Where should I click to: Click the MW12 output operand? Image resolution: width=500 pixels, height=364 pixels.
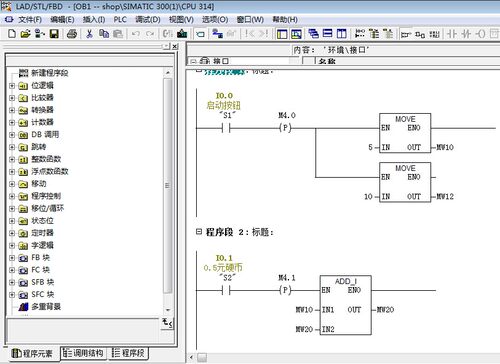coord(445,197)
